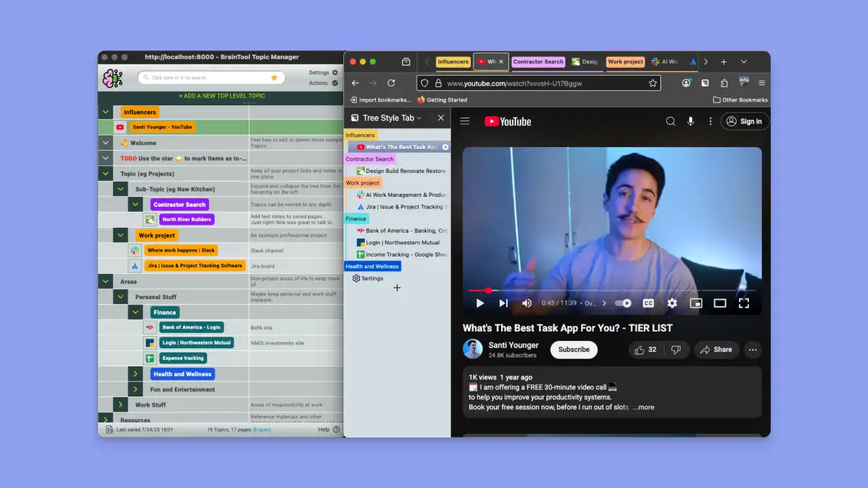Click the Jira favicon in BrainTool tree
Viewport: 868px width, 488px height.
point(134,265)
